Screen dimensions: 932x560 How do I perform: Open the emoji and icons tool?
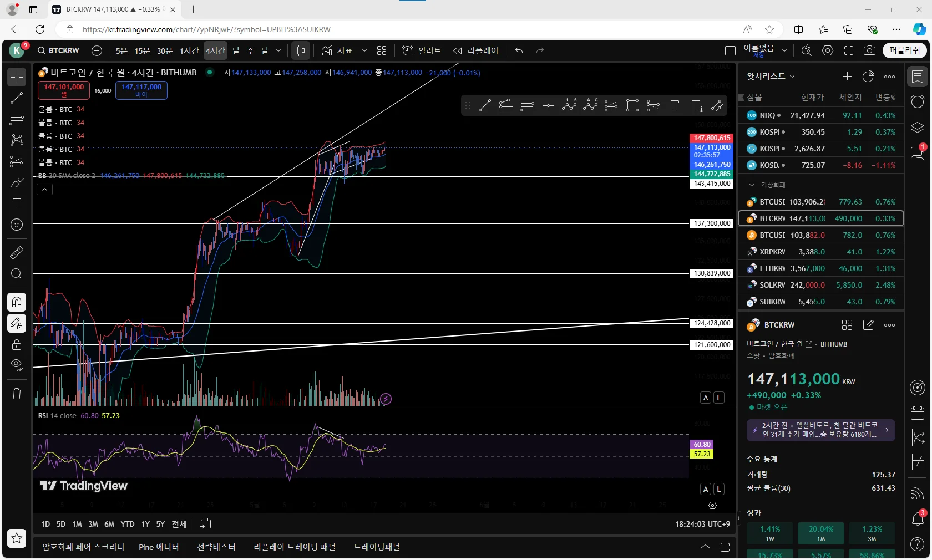(x=17, y=225)
